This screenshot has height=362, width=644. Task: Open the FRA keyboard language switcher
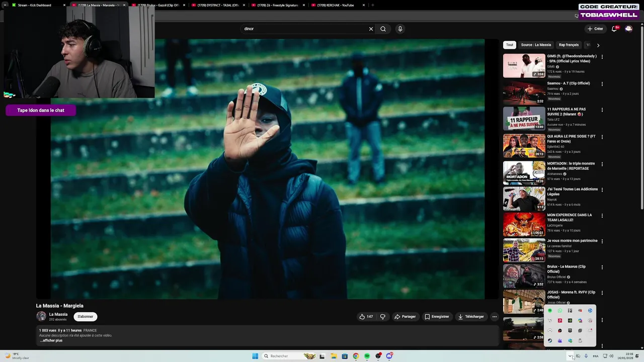point(596,356)
